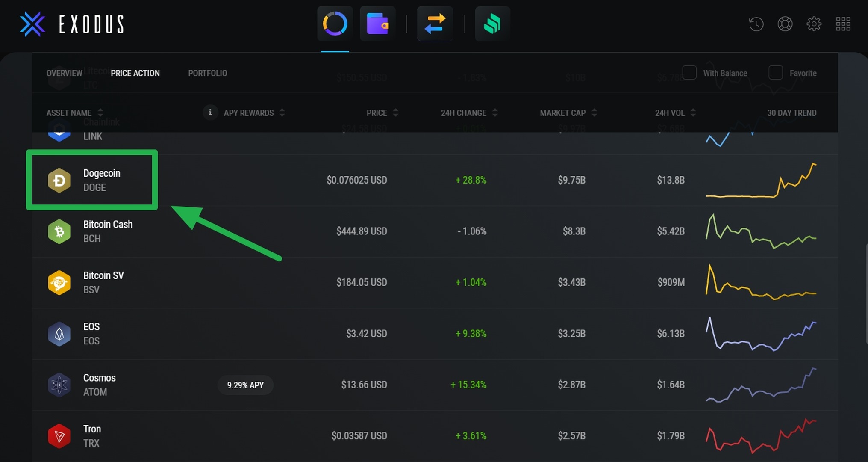868x462 pixels.
Task: Enable the Favorite checkbox
Action: click(x=776, y=73)
